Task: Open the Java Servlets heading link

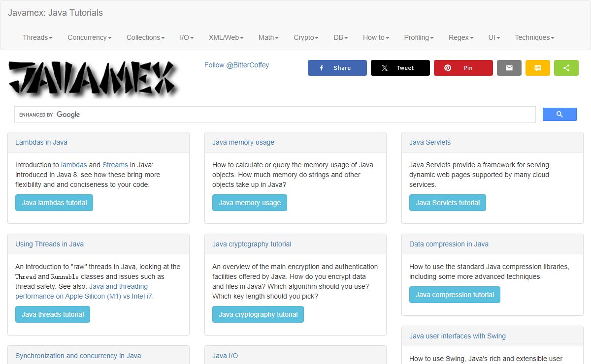Action: coord(430,142)
